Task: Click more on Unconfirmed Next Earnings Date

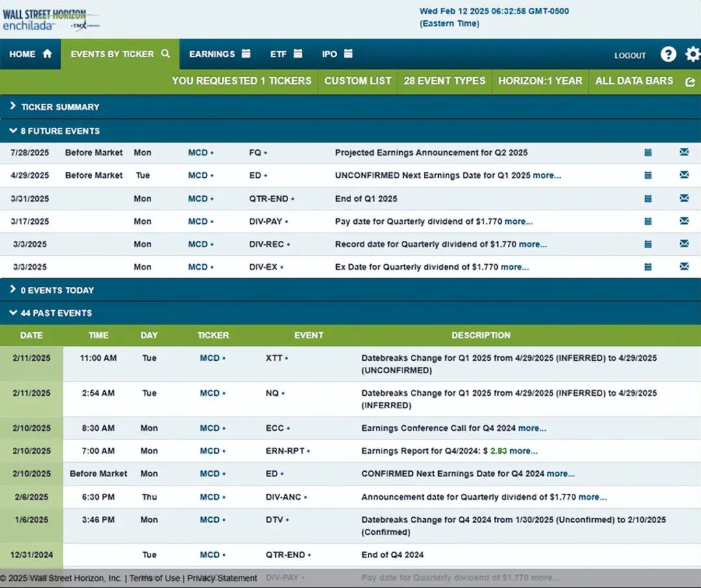Action: pos(547,175)
